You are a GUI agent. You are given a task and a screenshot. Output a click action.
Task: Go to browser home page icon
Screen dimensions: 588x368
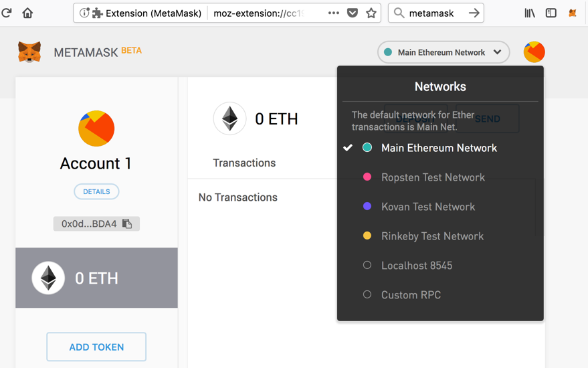click(x=27, y=13)
